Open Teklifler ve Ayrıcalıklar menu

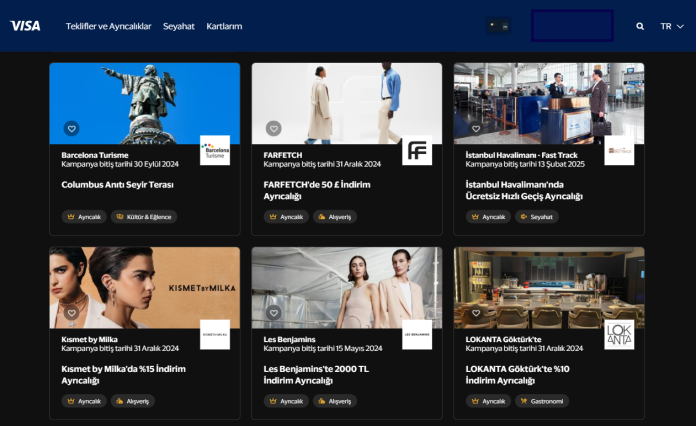click(109, 26)
